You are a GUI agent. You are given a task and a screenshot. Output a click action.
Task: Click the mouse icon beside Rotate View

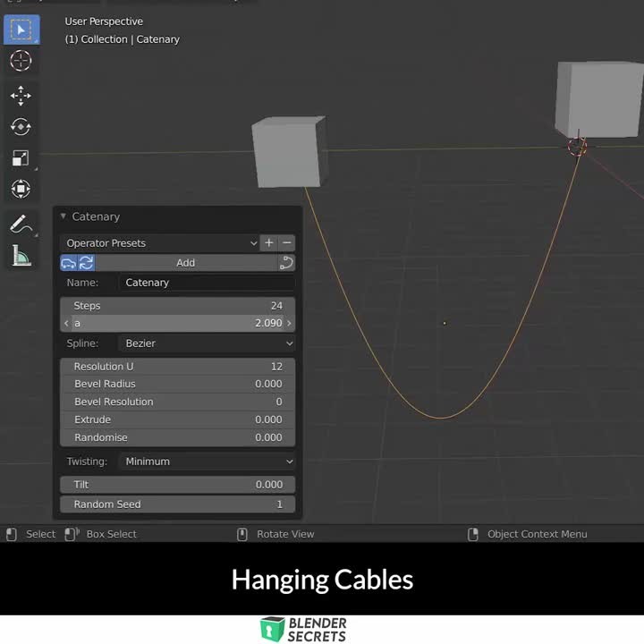click(242, 534)
